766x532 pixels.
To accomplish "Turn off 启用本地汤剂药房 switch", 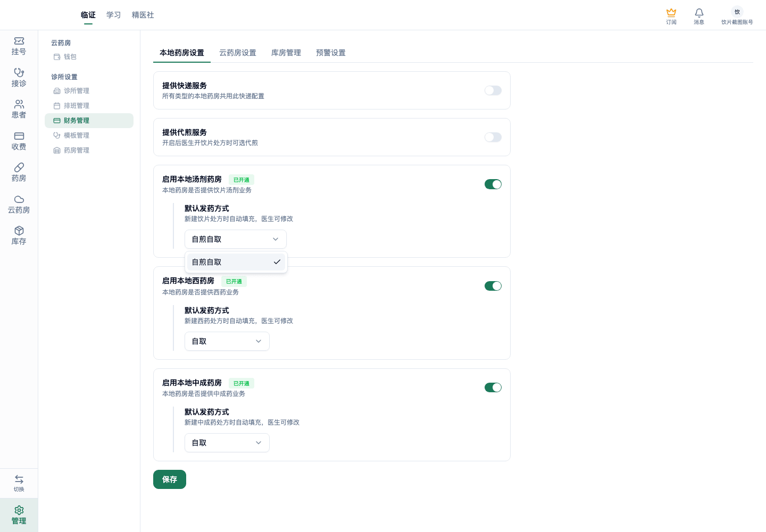I will pos(493,184).
